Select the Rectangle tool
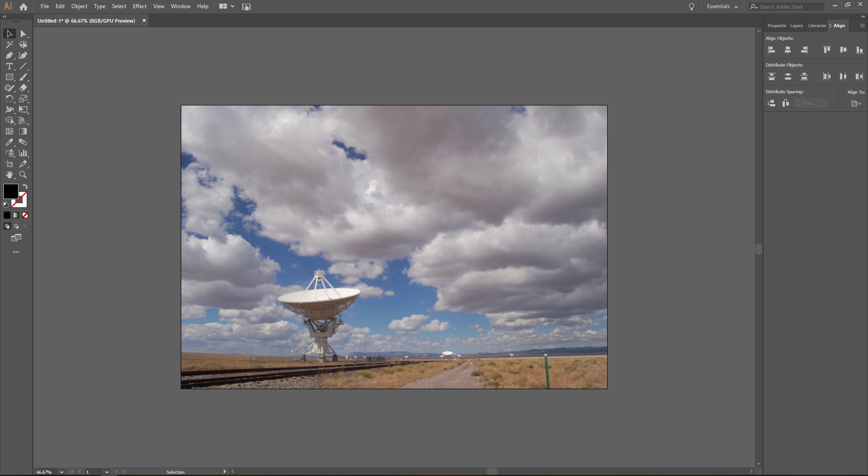868x476 pixels. click(x=9, y=77)
